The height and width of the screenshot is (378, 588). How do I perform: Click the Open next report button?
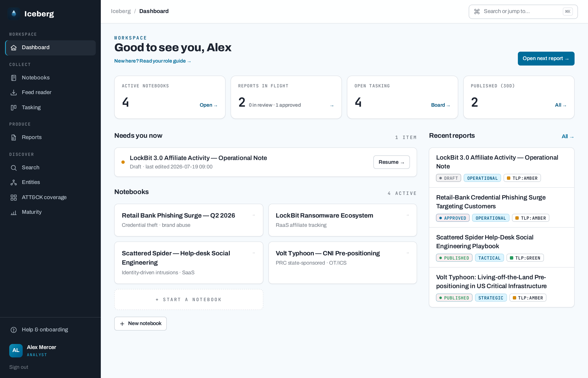pos(546,58)
